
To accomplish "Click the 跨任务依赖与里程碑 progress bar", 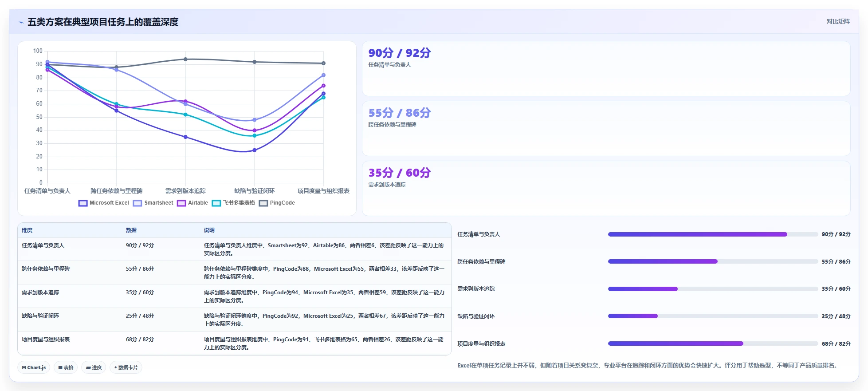I will point(713,262).
